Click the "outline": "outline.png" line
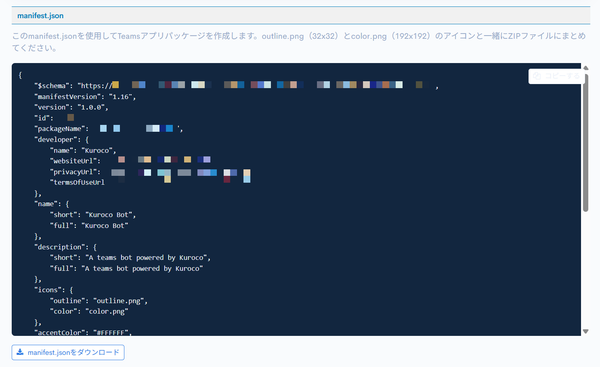This screenshot has height=367, width=600. coord(99,301)
